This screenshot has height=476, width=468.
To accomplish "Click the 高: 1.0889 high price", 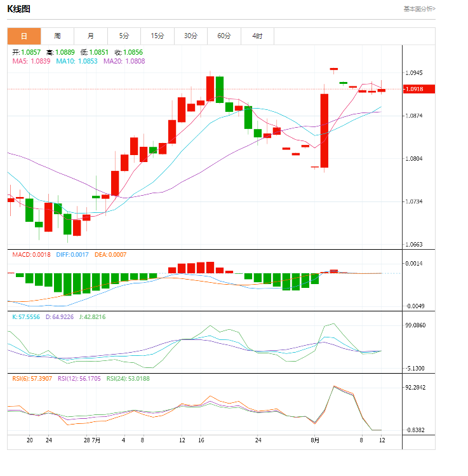I will coord(60,52).
